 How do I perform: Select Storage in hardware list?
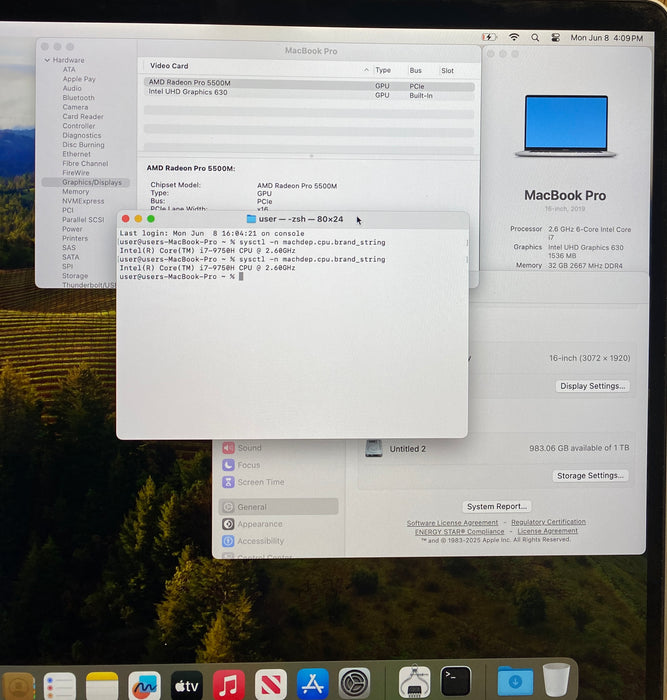[x=75, y=276]
